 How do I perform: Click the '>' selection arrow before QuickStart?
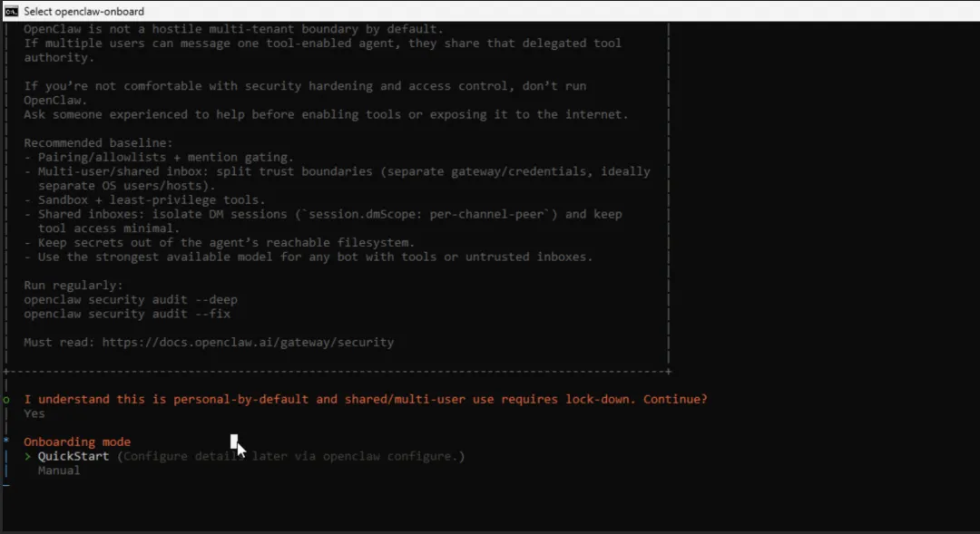27,456
